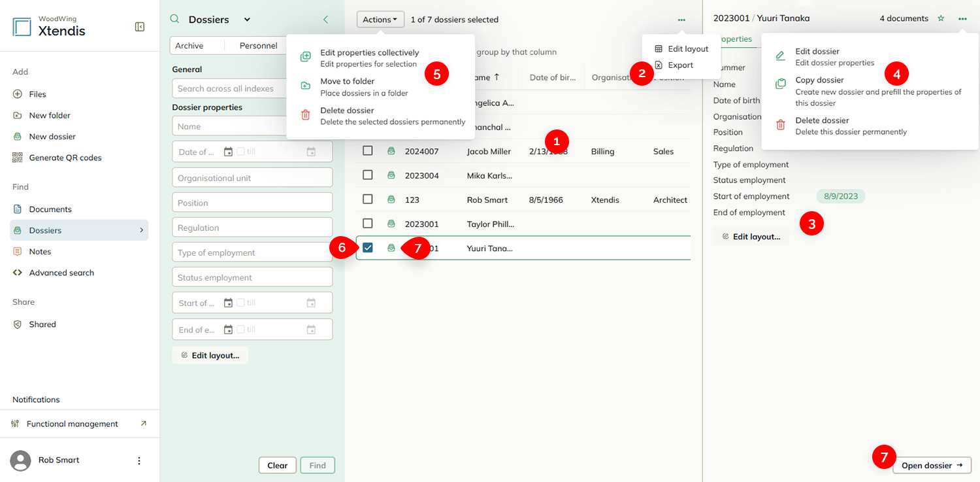This screenshot has height=482, width=980.
Task: Enable the Date of birth 'till' checkbox
Action: 240,152
